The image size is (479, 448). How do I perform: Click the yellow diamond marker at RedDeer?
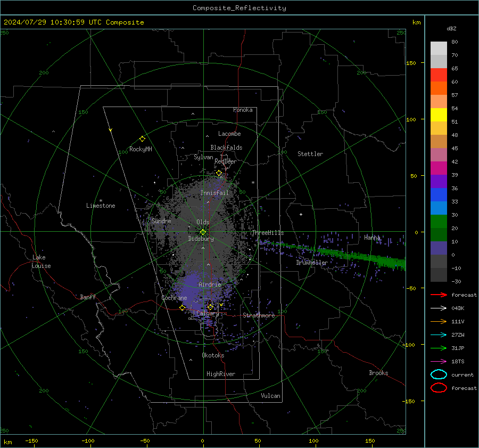coord(219,173)
